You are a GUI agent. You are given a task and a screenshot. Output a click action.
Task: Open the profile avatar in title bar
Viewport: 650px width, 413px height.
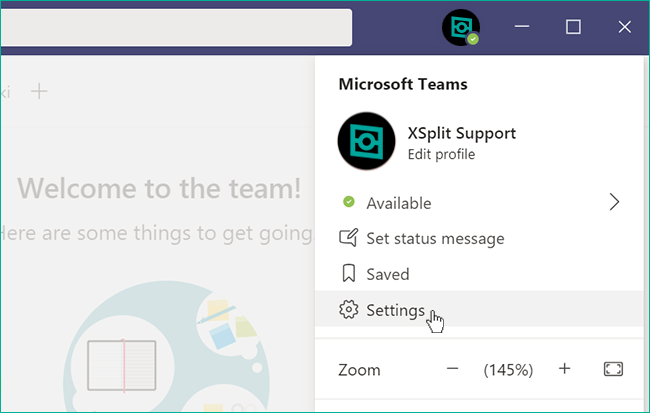[461, 27]
